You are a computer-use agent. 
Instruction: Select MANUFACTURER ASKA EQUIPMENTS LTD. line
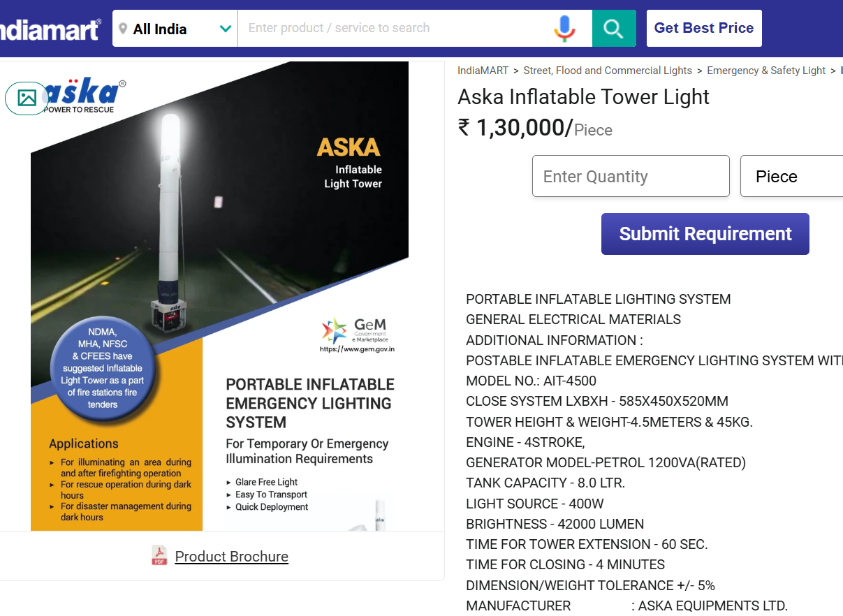626,606
